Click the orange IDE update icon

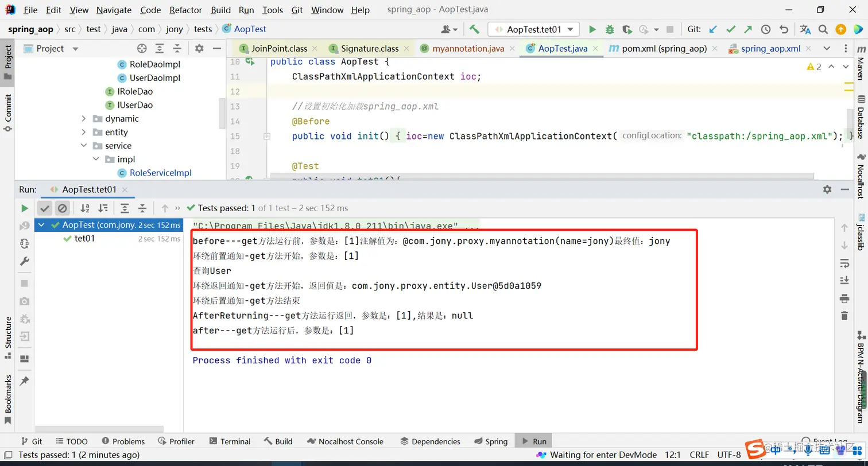point(840,29)
